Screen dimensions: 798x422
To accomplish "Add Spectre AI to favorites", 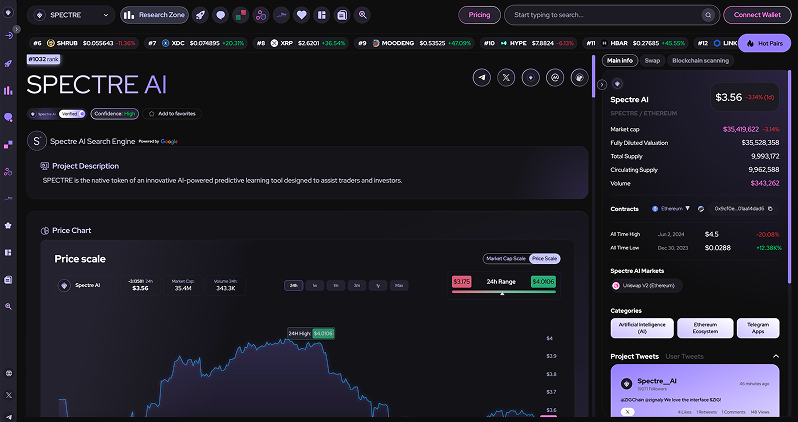I will coord(172,114).
